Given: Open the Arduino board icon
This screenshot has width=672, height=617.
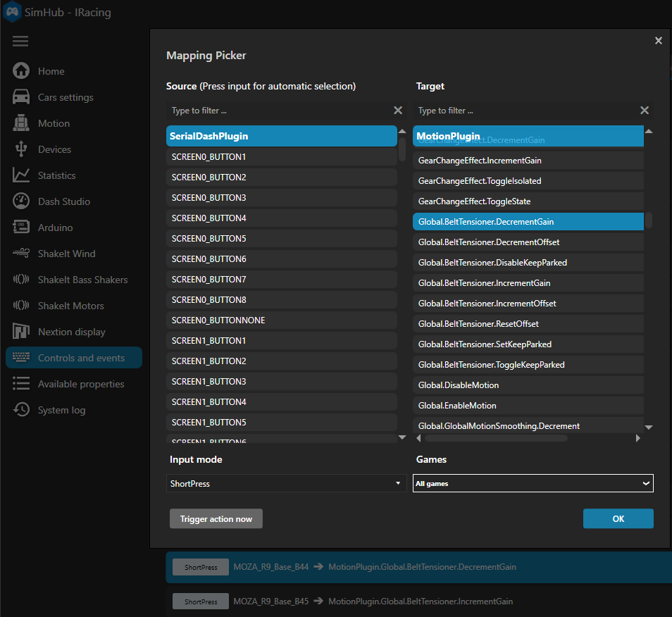Looking at the screenshot, I should [21, 228].
